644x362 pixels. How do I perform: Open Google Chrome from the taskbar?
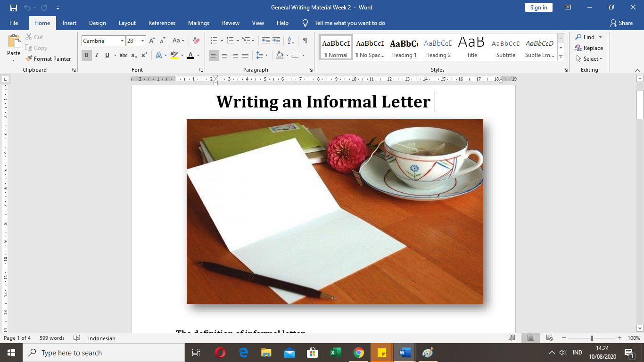click(359, 353)
